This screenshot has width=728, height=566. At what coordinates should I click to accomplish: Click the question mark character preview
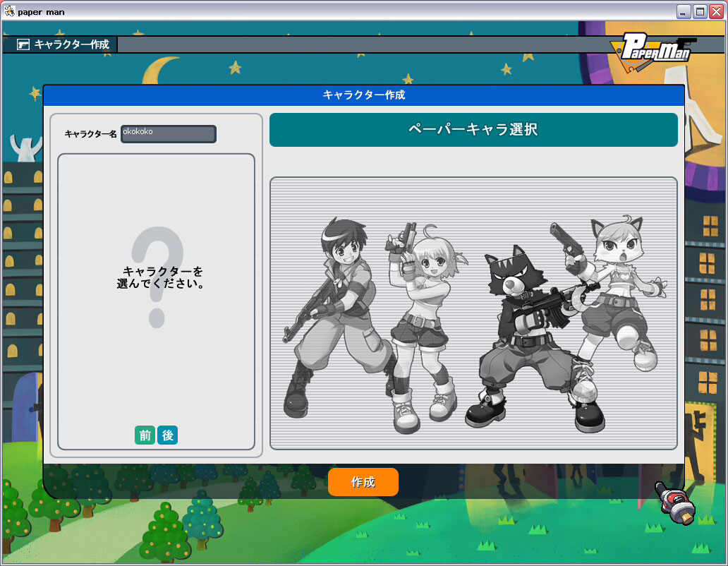pyautogui.click(x=157, y=277)
